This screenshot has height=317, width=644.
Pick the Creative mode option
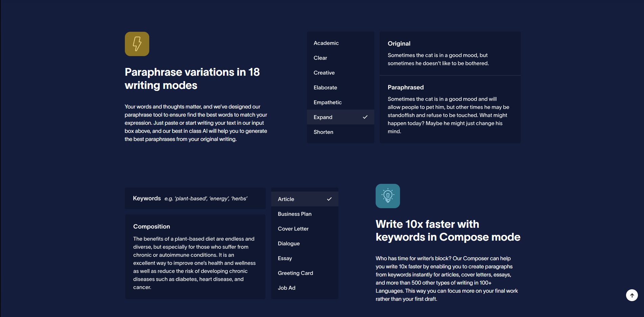340,73
